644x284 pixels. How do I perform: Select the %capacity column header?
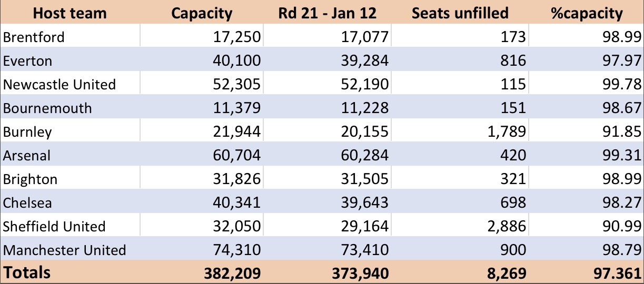[x=587, y=13]
